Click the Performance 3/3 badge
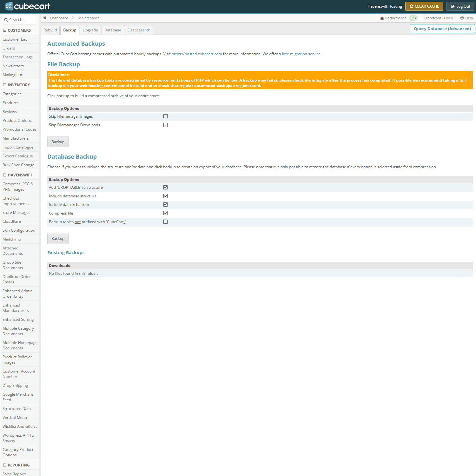 (x=413, y=18)
